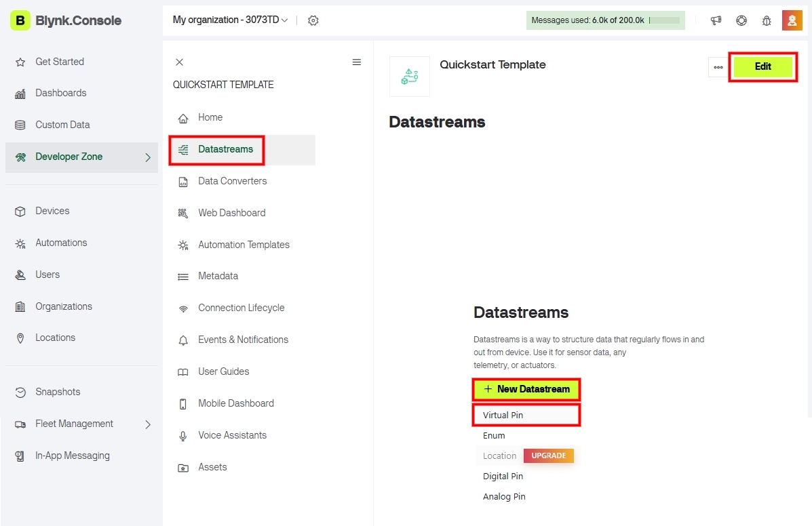Click the messages used progress bar
Image resolution: width=812 pixels, height=526 pixels.
(664, 20)
